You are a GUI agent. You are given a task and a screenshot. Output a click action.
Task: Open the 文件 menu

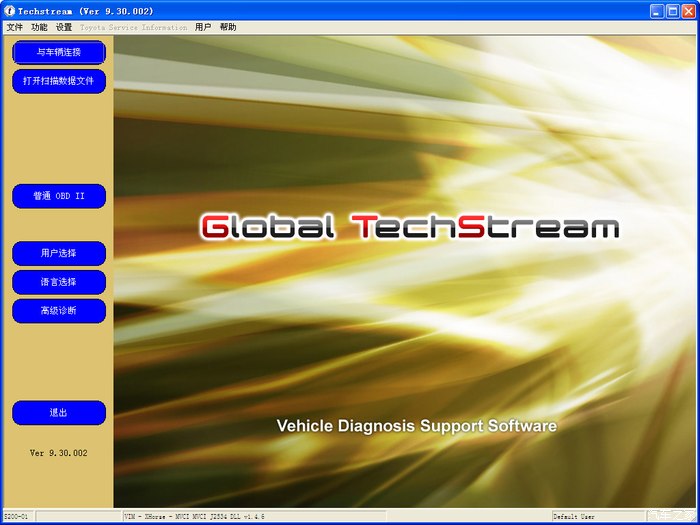click(14, 27)
